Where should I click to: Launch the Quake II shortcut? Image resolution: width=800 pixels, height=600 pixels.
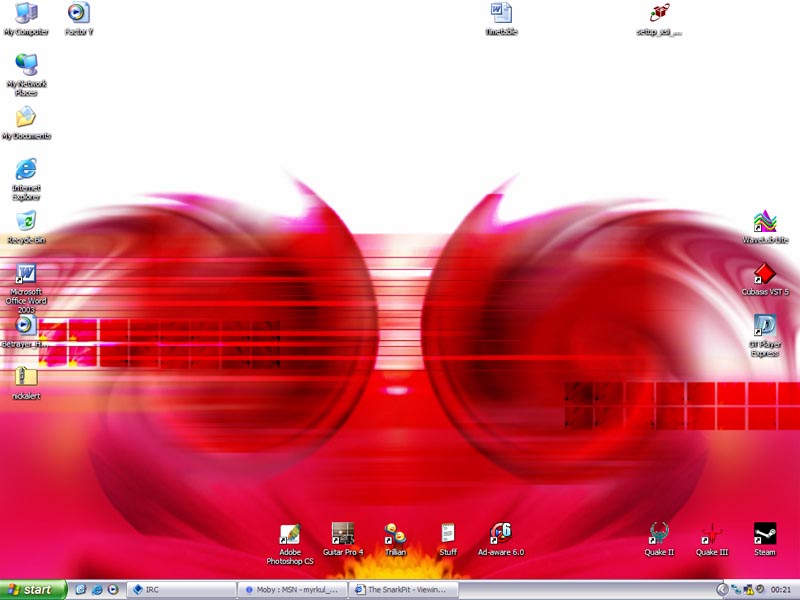658,534
